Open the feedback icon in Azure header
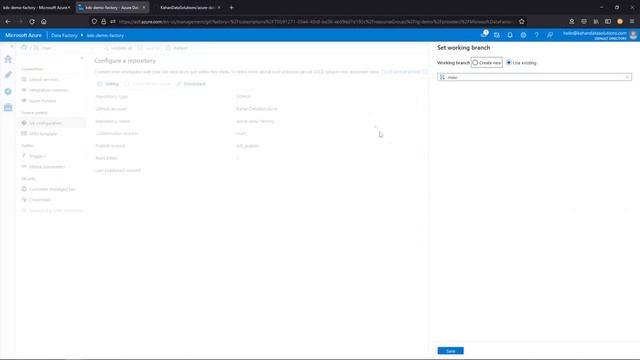The height and width of the screenshot is (360, 640). 550,36
